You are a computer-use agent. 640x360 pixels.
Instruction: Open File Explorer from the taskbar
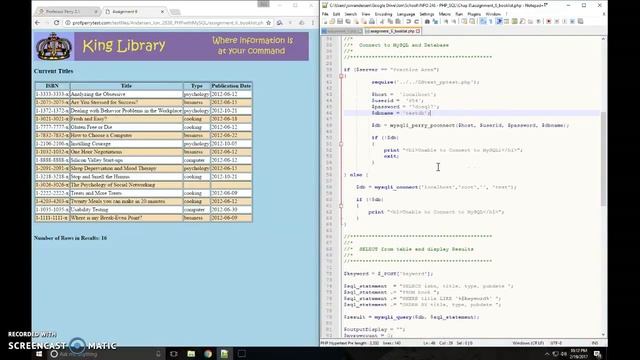191,354
